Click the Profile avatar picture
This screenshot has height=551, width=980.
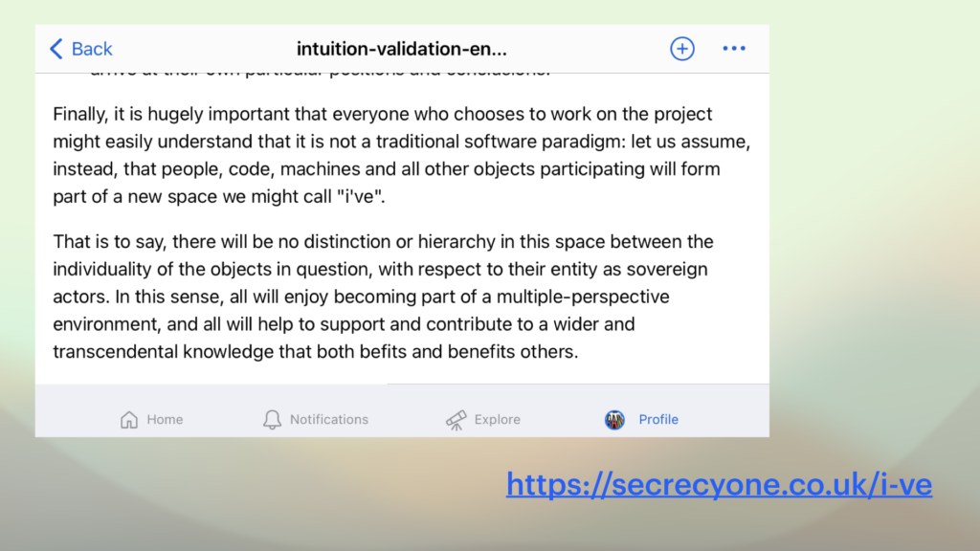pos(614,420)
